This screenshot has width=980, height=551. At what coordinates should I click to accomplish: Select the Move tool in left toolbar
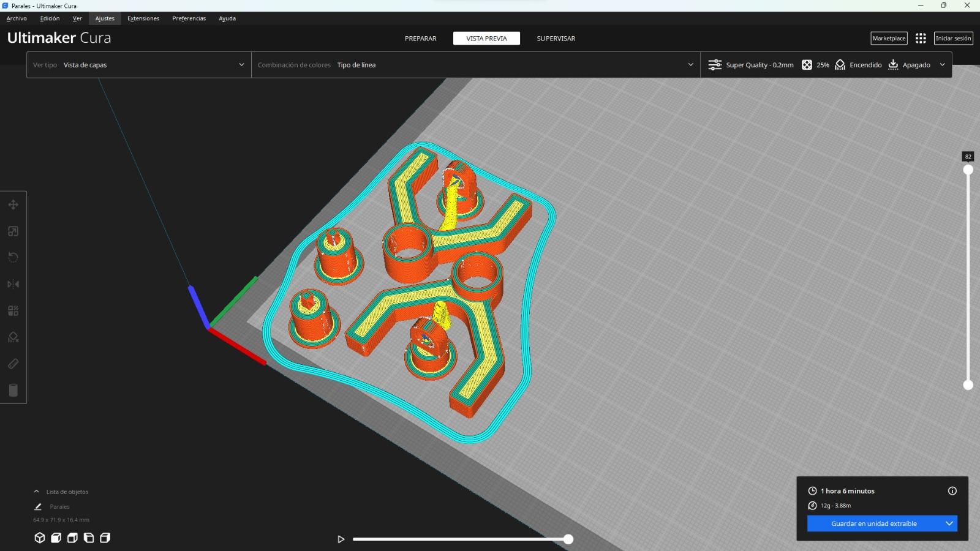tap(13, 204)
